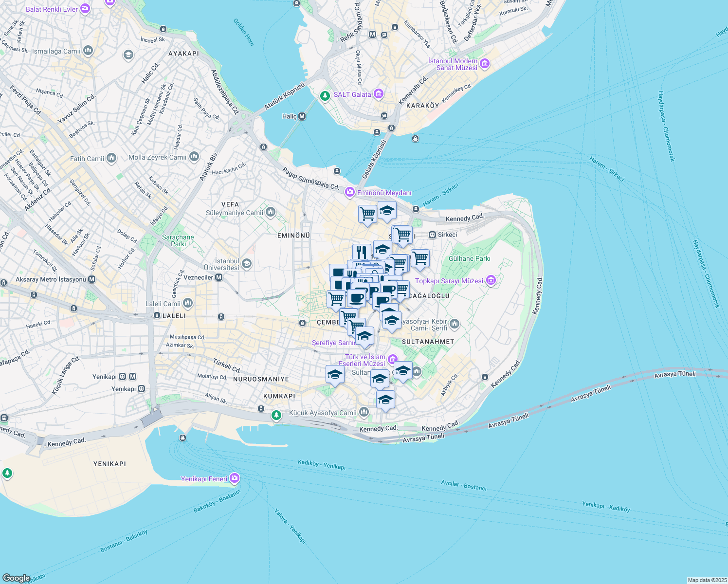Click the Golden Horn water label
Screen dimensions: 728x584
coord(243,32)
